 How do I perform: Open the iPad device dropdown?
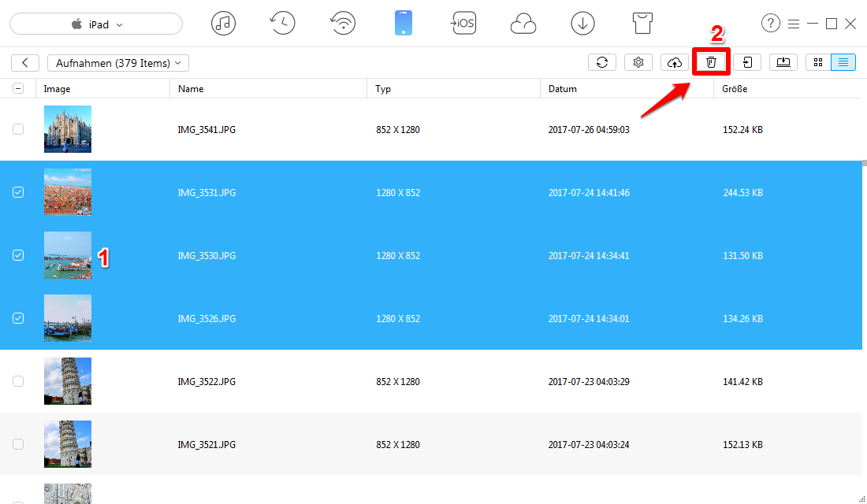[x=96, y=24]
